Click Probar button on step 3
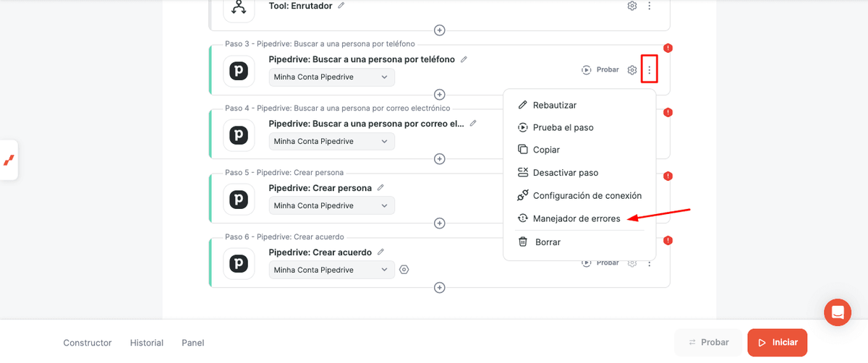 coord(600,70)
